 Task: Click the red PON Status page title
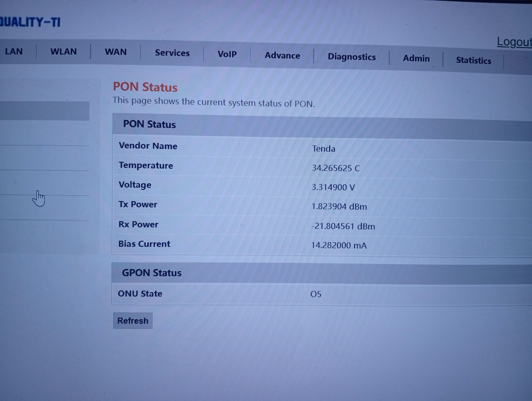tap(145, 87)
